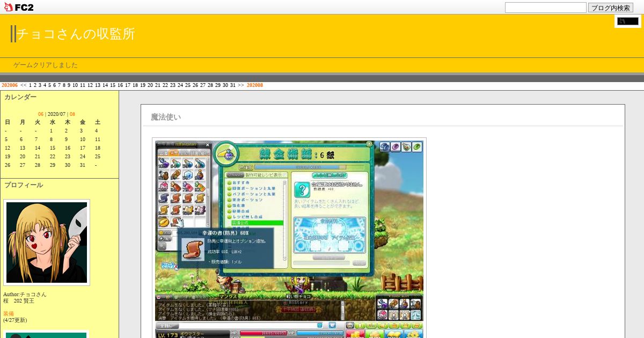Click the blonde anime girl profile picture

coord(47,243)
